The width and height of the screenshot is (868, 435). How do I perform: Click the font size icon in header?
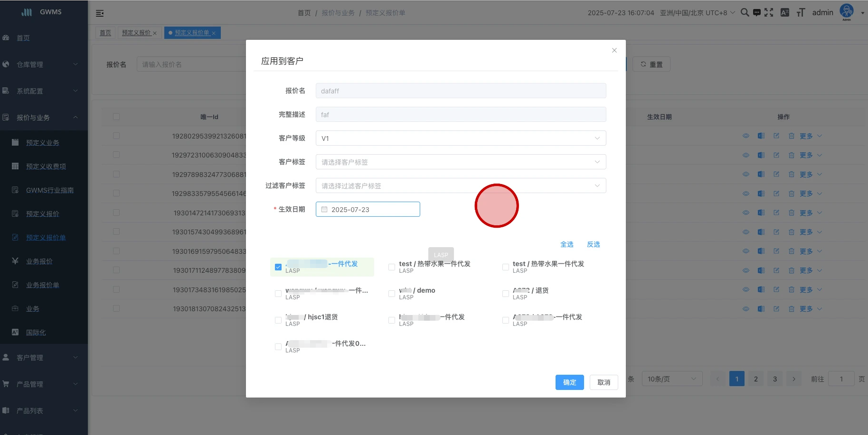[801, 13]
